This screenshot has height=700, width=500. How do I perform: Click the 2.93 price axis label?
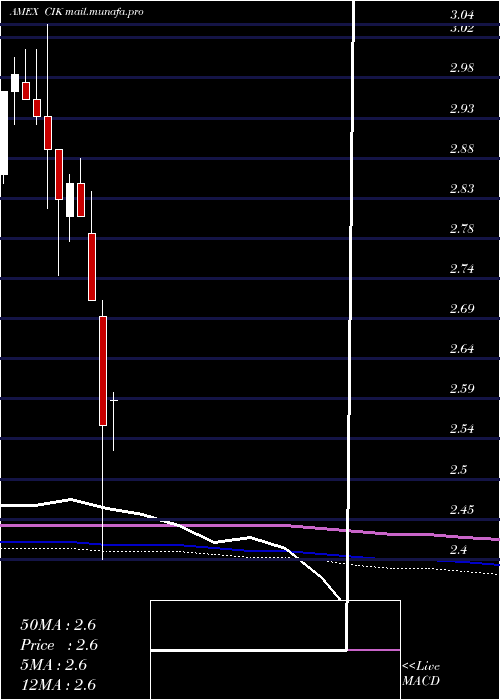(x=462, y=108)
